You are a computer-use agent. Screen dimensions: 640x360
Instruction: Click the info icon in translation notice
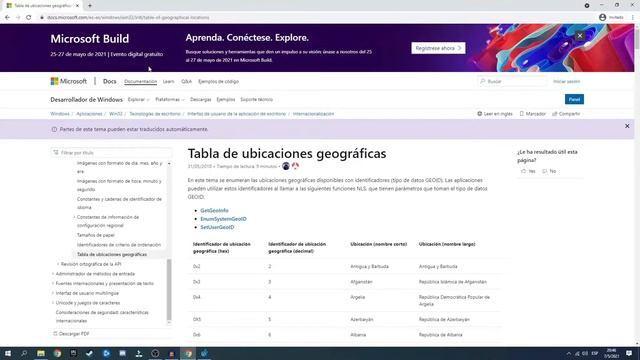(x=54, y=129)
